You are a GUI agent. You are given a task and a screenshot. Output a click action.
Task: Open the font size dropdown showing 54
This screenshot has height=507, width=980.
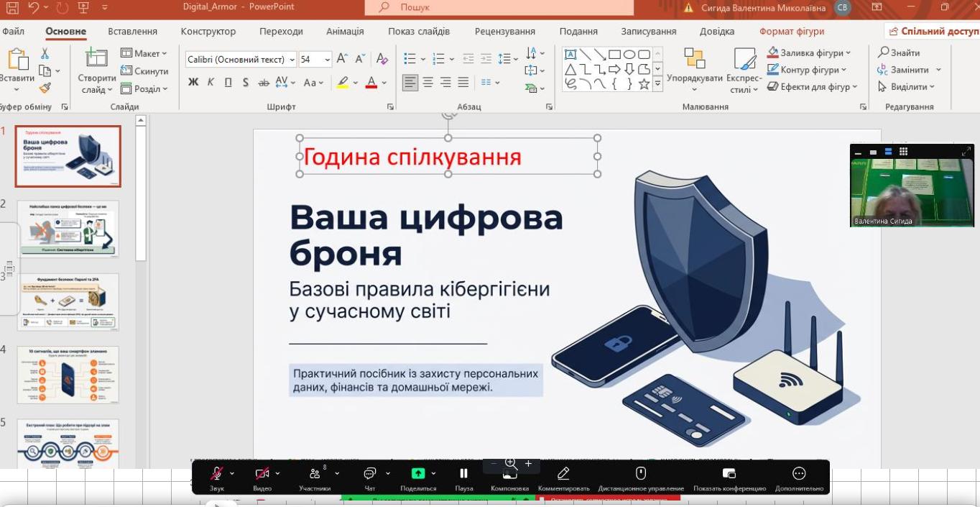click(328, 60)
